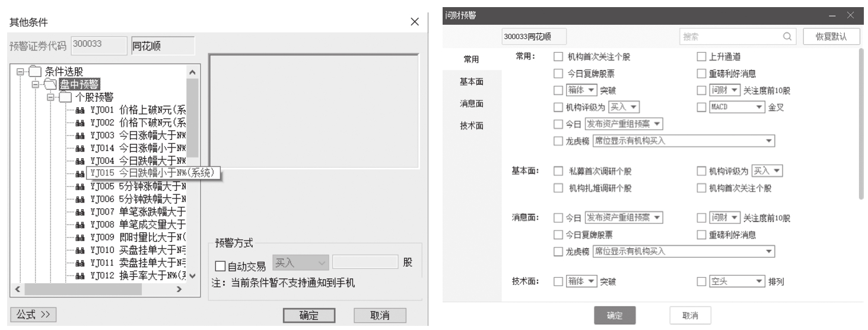Check 机构首次关注个股 in the 常用 section
Viewport: 868px width, 330px height.
click(x=558, y=57)
